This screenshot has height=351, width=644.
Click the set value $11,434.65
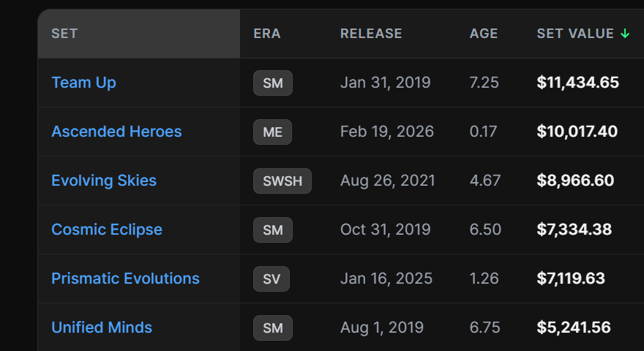(577, 83)
